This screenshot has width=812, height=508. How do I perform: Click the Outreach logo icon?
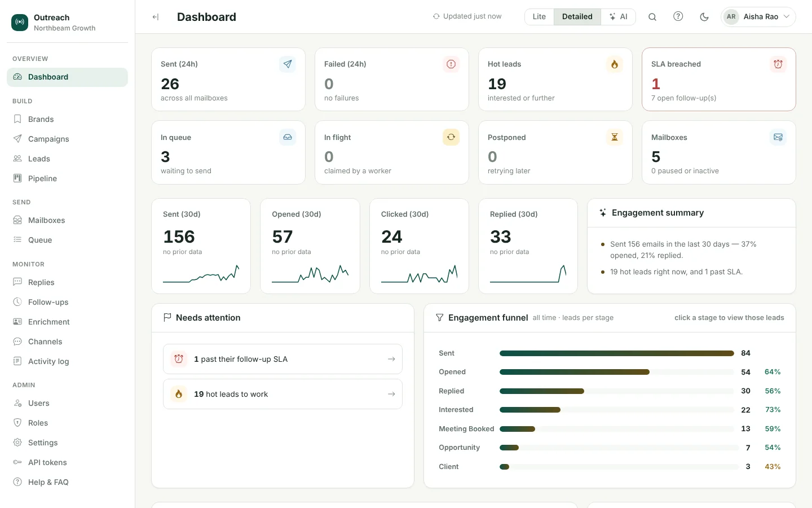click(20, 23)
